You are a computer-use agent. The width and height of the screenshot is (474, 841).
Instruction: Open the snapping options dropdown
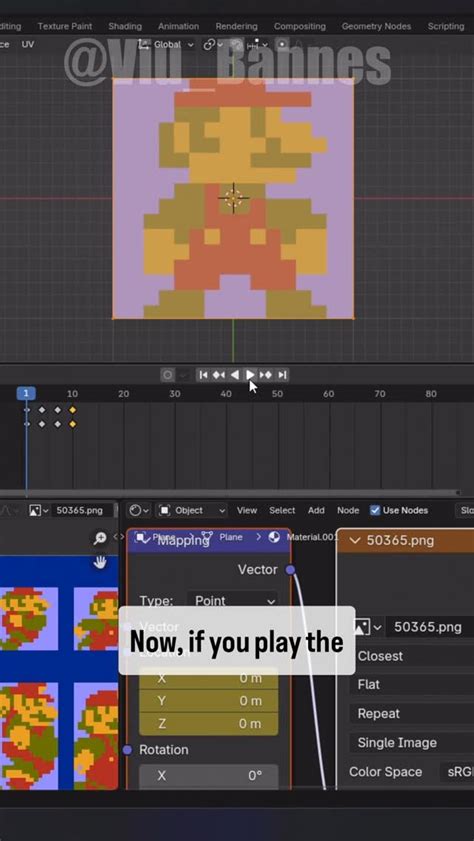coord(258,45)
